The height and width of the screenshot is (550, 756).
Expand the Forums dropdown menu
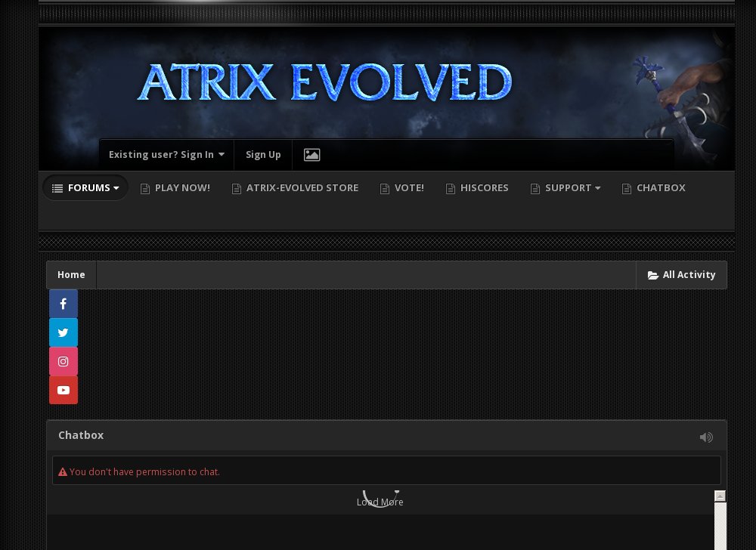point(85,188)
